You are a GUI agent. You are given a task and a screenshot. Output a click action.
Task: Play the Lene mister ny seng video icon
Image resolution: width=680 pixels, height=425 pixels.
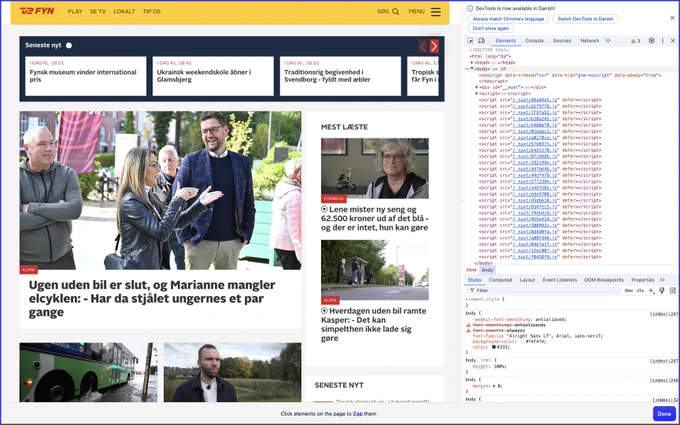point(324,209)
